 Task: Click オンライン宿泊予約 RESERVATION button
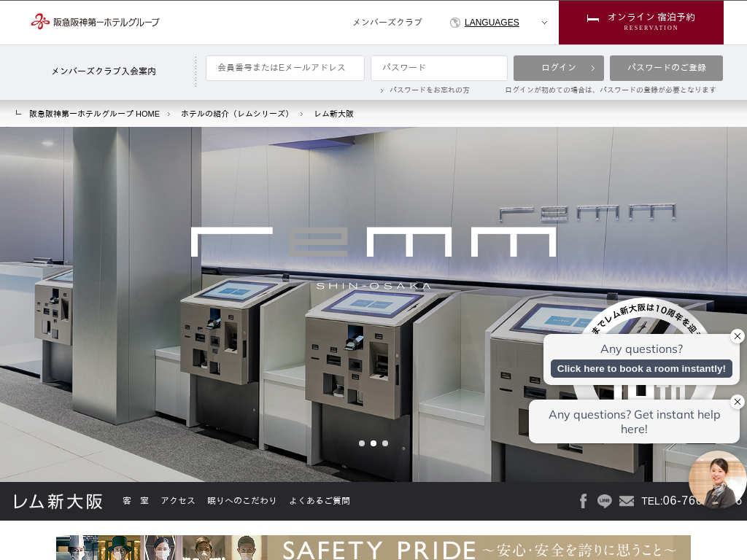(640, 23)
